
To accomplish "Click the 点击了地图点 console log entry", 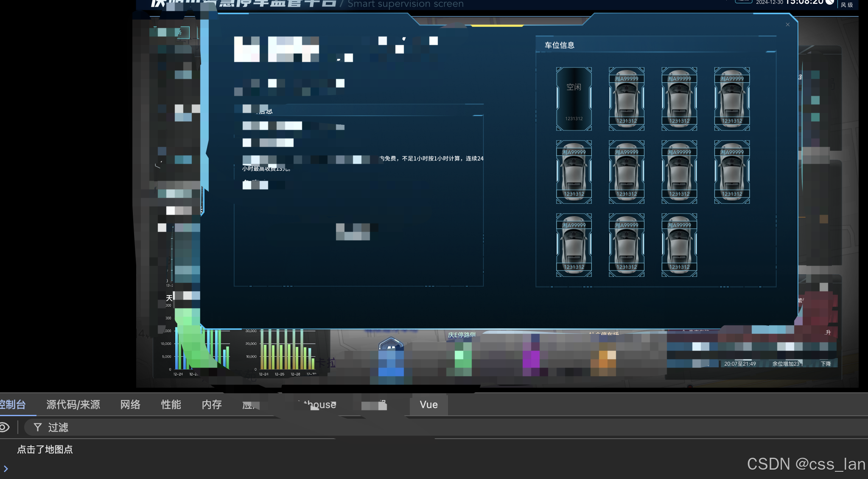I will [45, 449].
